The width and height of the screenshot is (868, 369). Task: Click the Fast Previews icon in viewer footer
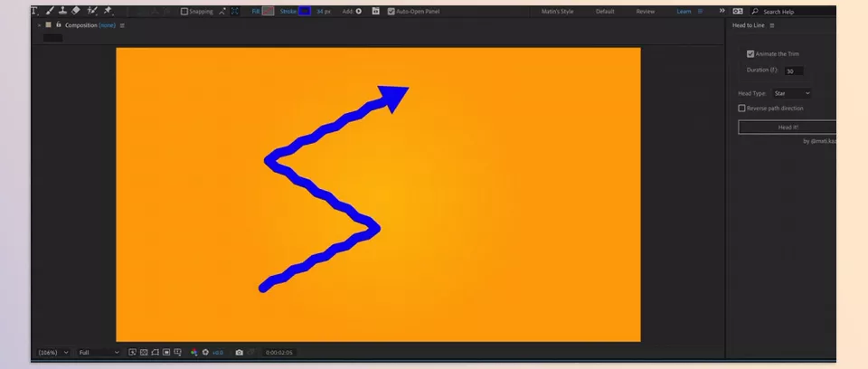(x=132, y=353)
